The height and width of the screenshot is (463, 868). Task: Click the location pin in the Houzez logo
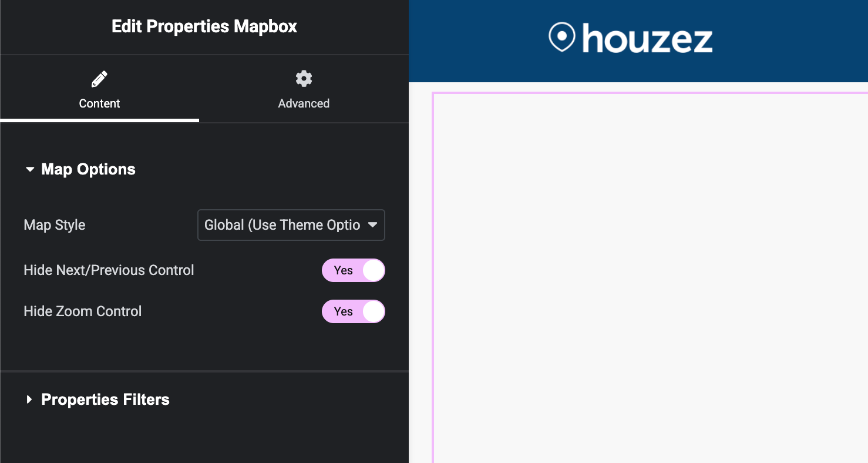point(562,38)
